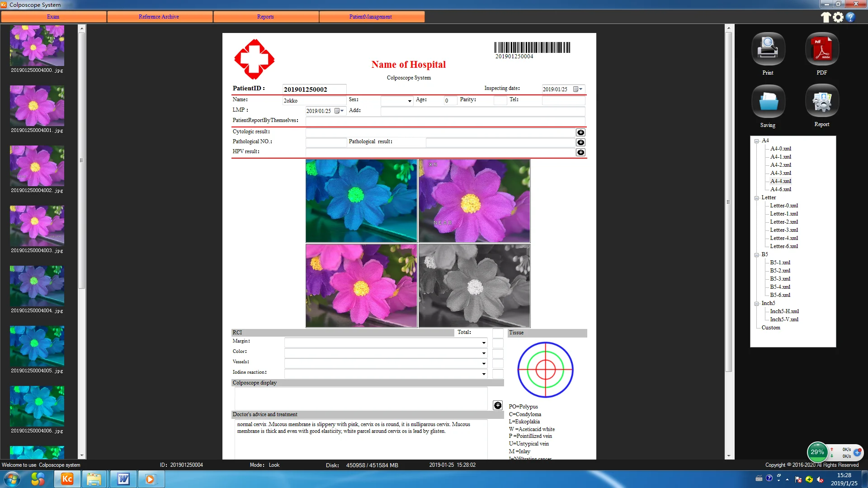Collapse the Letter templates tree node

pos(756,198)
